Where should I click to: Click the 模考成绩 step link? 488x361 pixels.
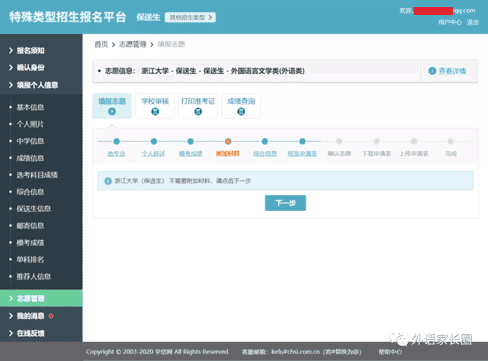pyautogui.click(x=191, y=154)
